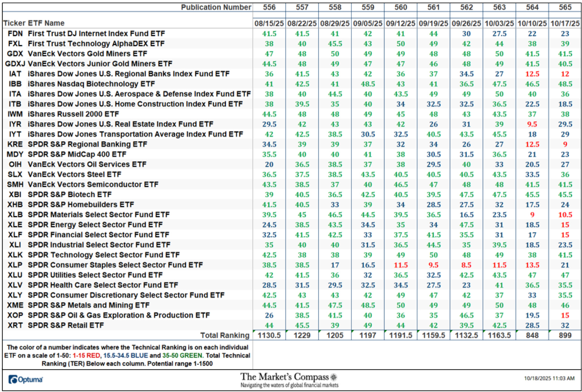This screenshot has height=392, width=582.
Task: Select the red 13.5 value in XLP row
Action: [532, 265]
